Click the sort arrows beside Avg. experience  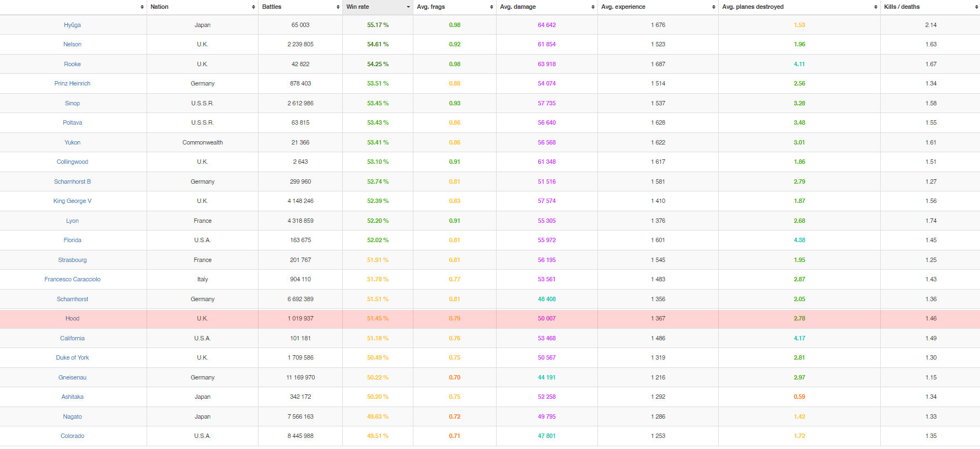pyautogui.click(x=713, y=7)
